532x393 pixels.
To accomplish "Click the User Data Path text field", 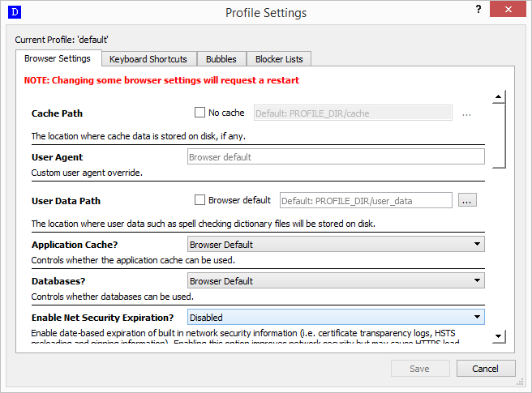I will coord(366,200).
